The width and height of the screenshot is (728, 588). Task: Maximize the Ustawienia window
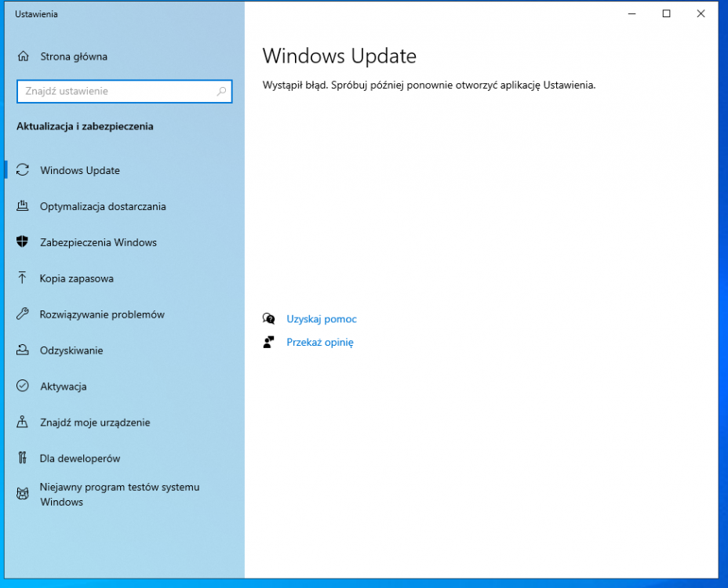[666, 13]
